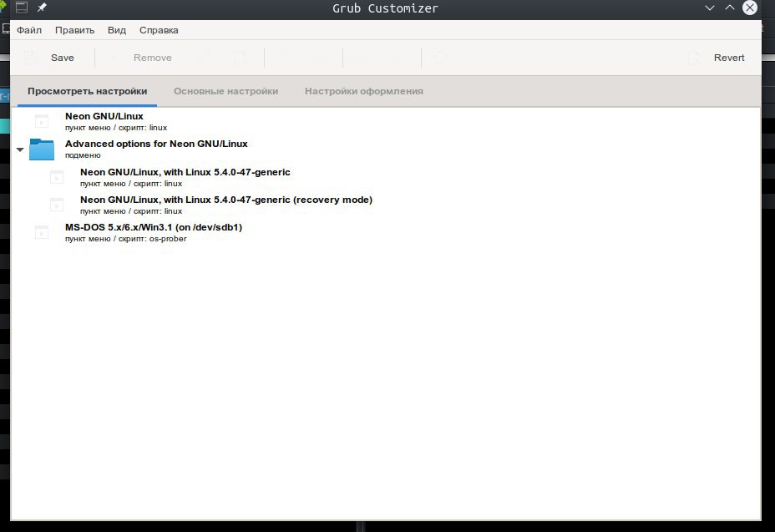775x532 pixels.
Task: Click the entry icon beside MS-DOS entry
Action: click(x=42, y=232)
